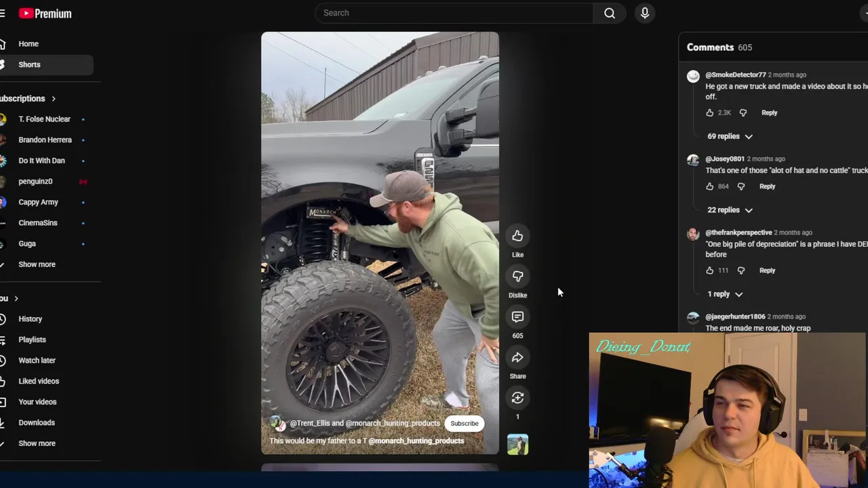Expand 69 replies
This screenshot has width=868, height=488.
click(x=730, y=137)
